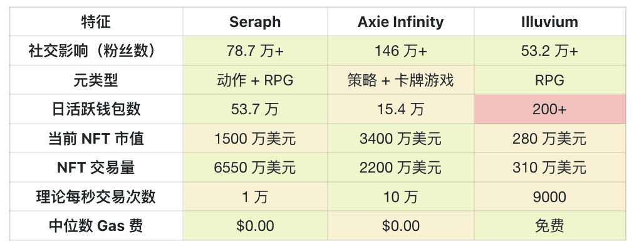
Task: Select the 当前 NFT 市值 row label
Action: tap(96, 139)
